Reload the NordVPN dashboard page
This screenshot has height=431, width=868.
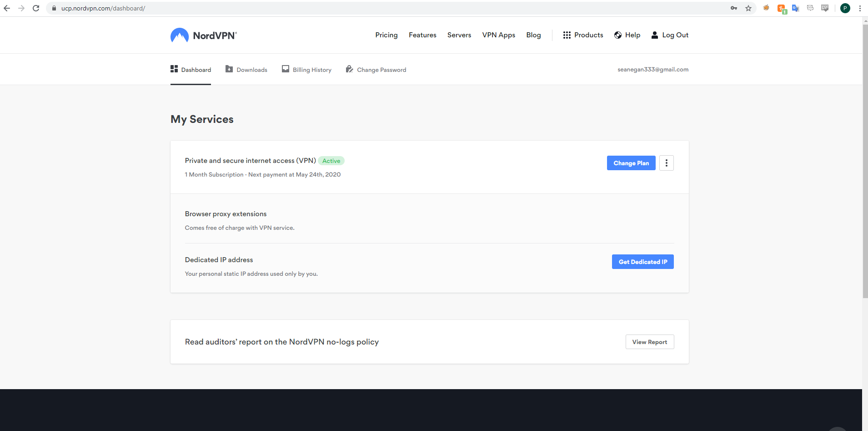36,8
